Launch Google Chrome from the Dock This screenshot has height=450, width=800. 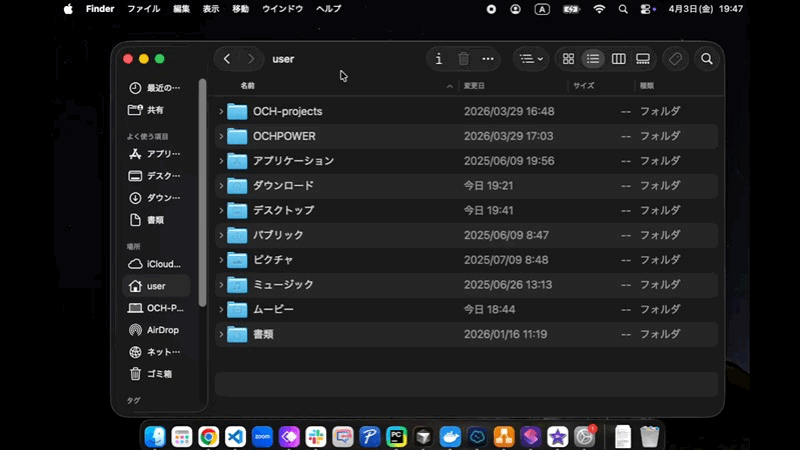[x=208, y=437]
